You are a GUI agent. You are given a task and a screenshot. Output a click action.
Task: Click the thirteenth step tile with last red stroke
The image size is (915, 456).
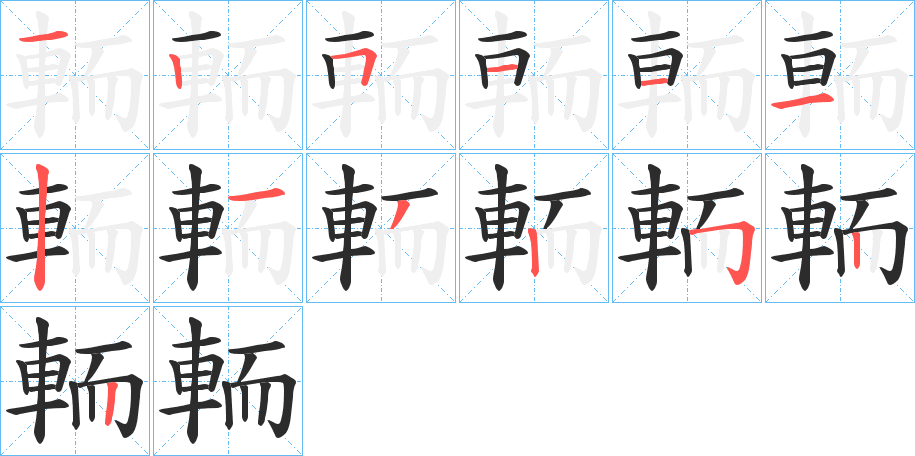[x=75, y=381]
